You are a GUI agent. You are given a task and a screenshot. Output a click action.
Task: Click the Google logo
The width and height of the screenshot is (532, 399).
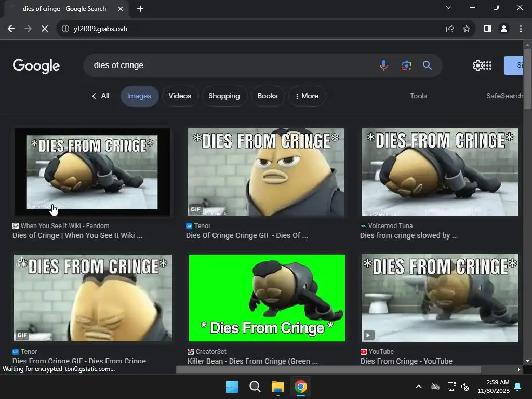point(36,66)
